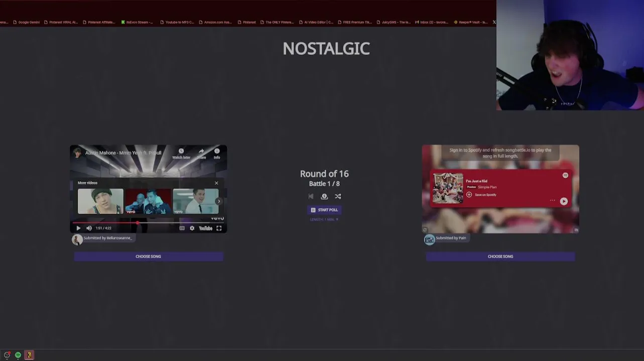The image size is (644, 361).
Task: Go back to the previous battle
Action: point(311,197)
